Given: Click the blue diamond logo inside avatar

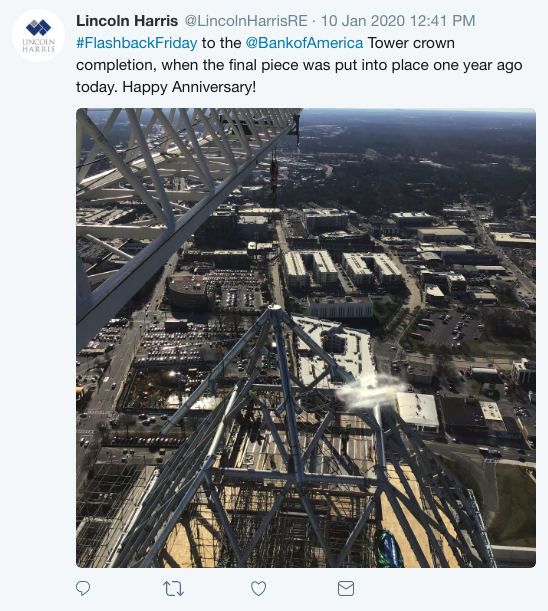Looking at the screenshot, I should [38, 27].
